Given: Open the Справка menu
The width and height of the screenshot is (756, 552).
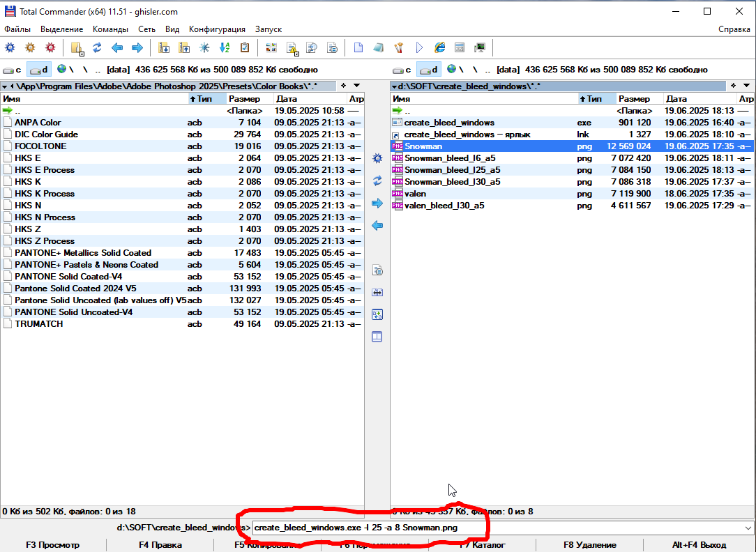Looking at the screenshot, I should 734,29.
